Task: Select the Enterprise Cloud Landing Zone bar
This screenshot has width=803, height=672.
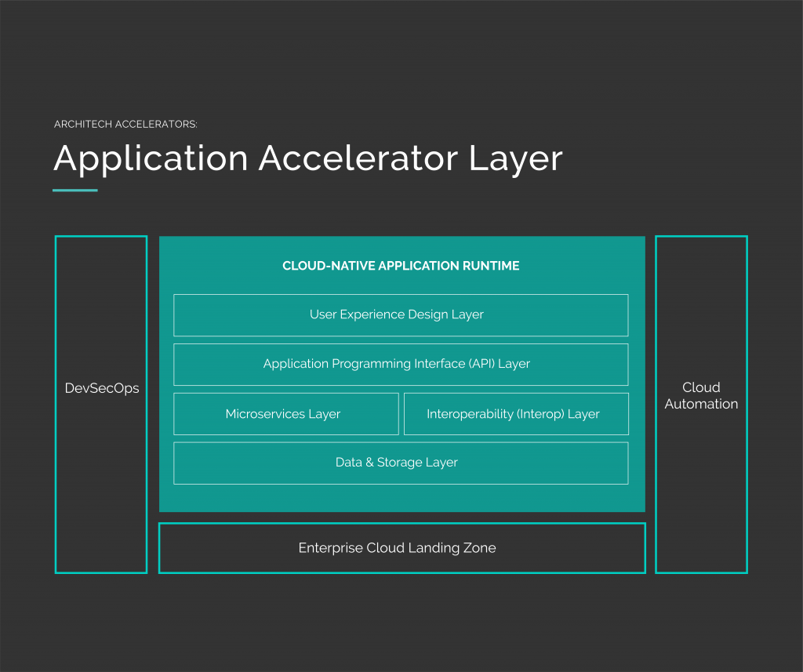Action: coord(401,547)
